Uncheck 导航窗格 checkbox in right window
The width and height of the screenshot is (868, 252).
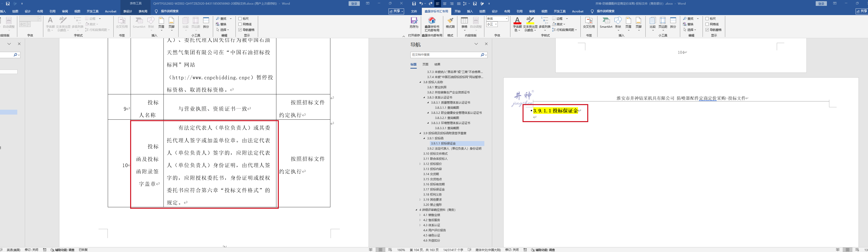[x=707, y=30]
